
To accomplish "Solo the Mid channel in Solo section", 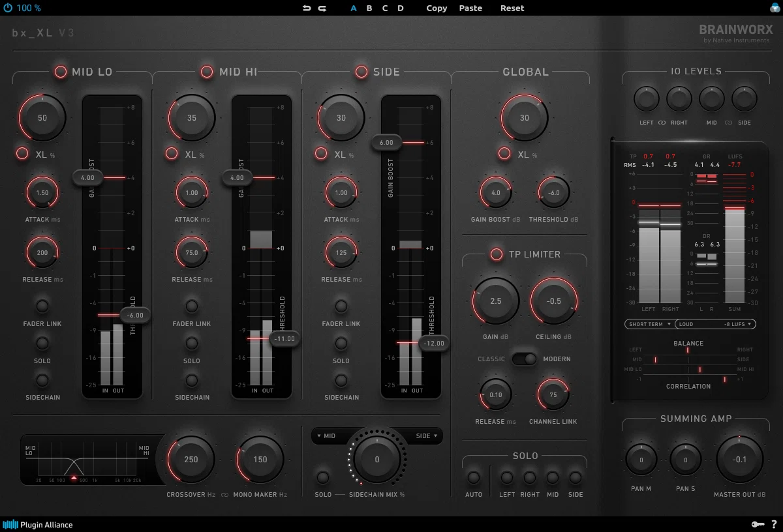I will (553, 477).
